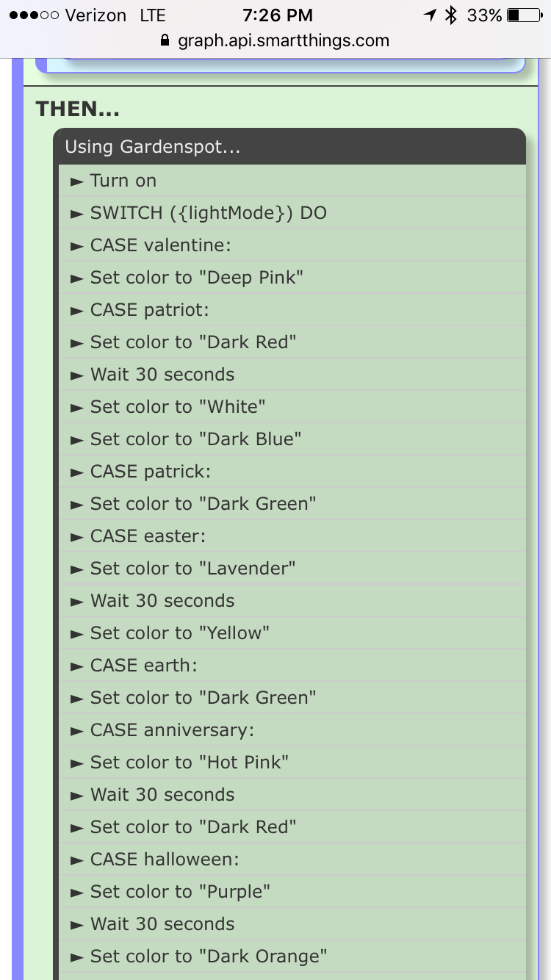
Task: Tap the lock icon beside the URL
Action: click(x=165, y=40)
